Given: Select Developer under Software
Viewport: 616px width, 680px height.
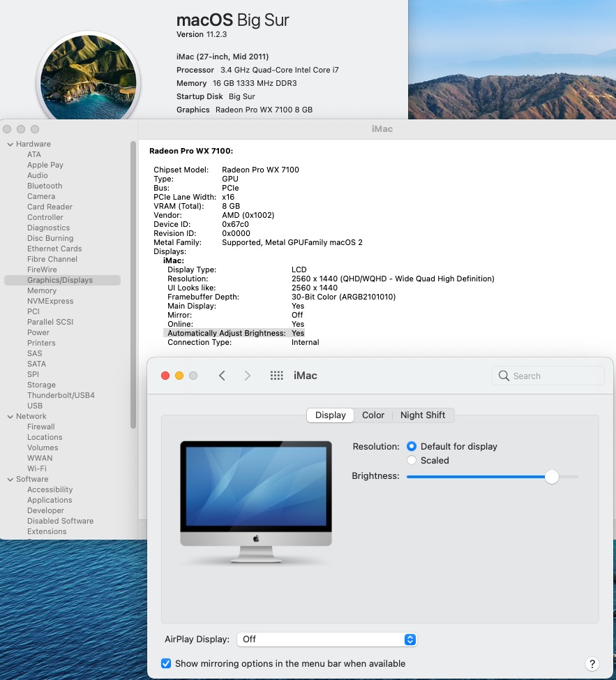Looking at the screenshot, I should coord(45,510).
